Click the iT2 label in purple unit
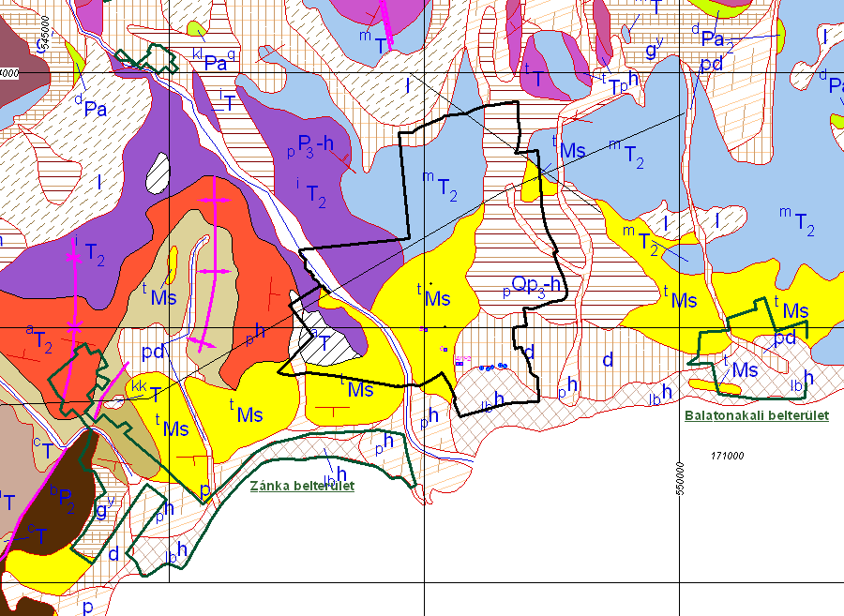 (x=312, y=196)
